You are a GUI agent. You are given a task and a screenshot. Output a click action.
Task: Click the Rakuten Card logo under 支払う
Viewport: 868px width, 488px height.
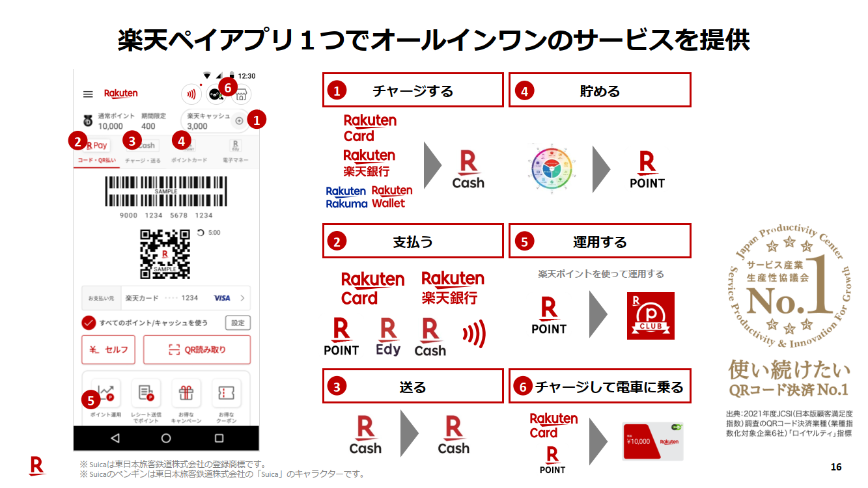pyautogui.click(x=373, y=289)
